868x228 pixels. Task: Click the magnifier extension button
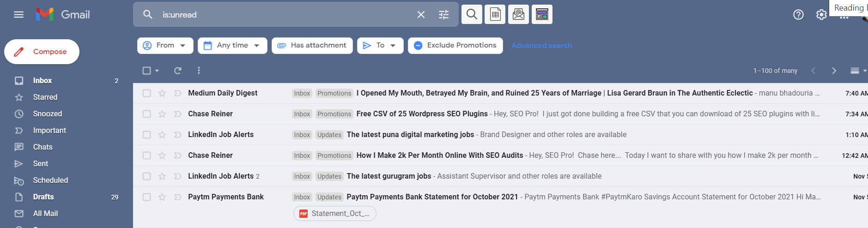(x=472, y=14)
